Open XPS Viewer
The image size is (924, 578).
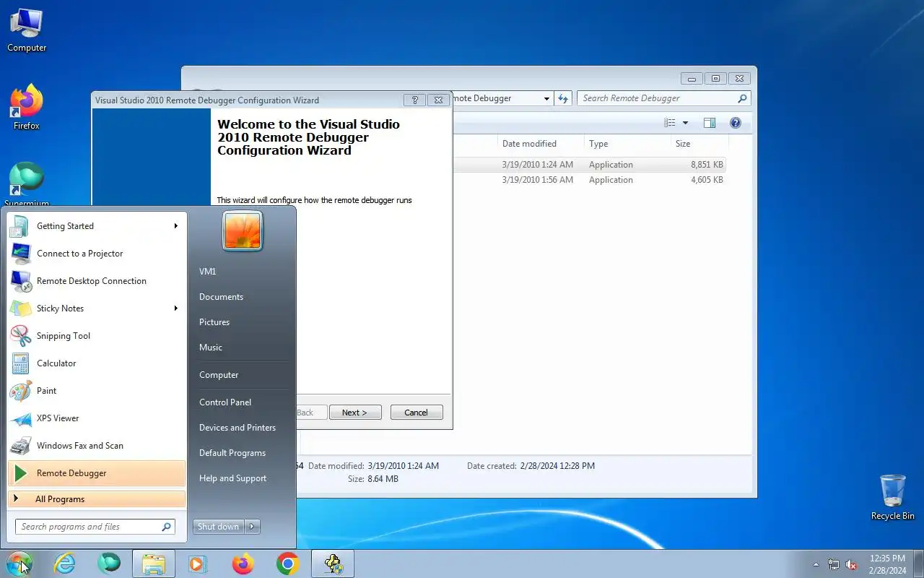[96, 418]
